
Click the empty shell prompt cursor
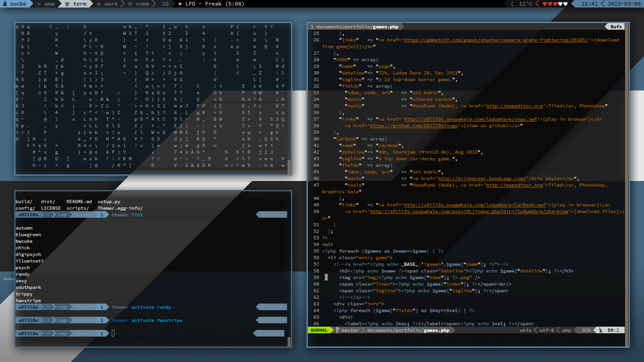coord(113,334)
